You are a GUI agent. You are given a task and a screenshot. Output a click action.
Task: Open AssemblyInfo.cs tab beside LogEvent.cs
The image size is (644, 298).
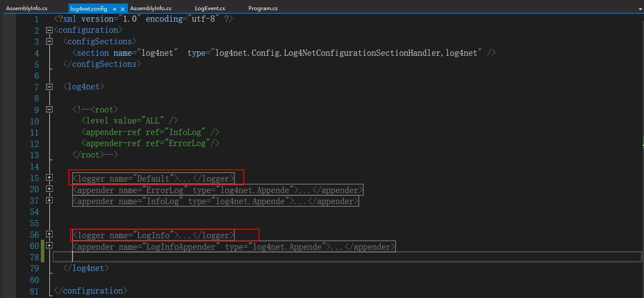pyautogui.click(x=151, y=8)
